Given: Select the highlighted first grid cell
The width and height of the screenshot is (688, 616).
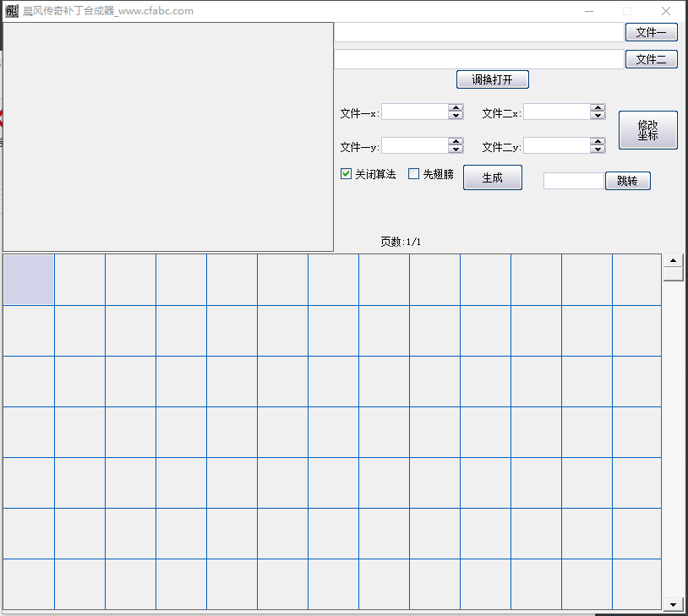Looking at the screenshot, I should click(29, 280).
